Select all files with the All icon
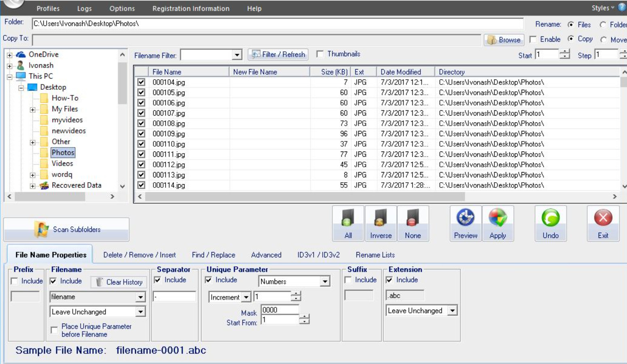Image resolution: width=627 pixels, height=364 pixels. [x=348, y=223]
